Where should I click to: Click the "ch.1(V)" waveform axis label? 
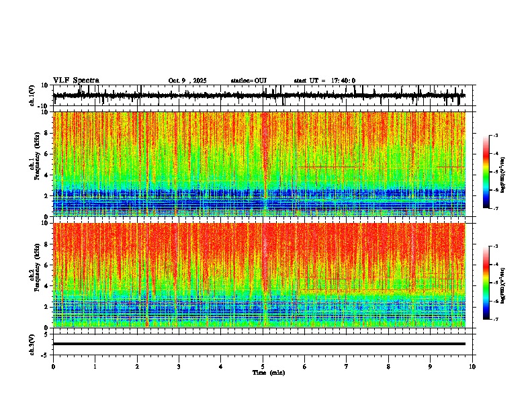(32, 95)
